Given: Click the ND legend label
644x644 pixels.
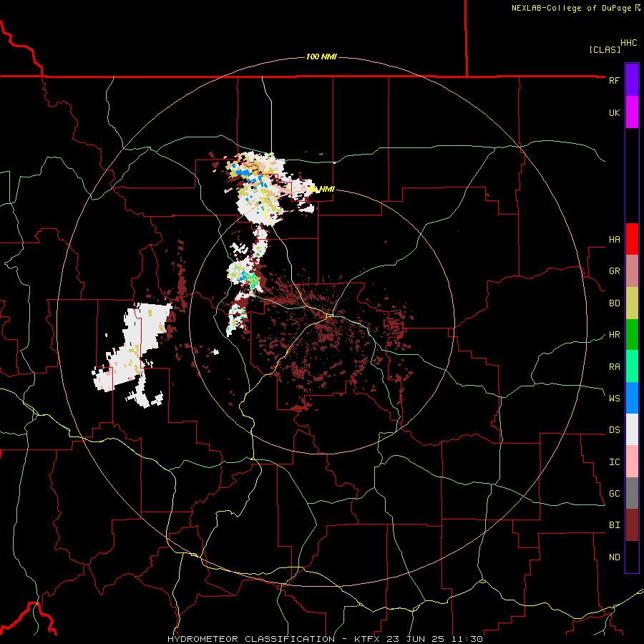Looking at the screenshot, I should (x=614, y=557).
